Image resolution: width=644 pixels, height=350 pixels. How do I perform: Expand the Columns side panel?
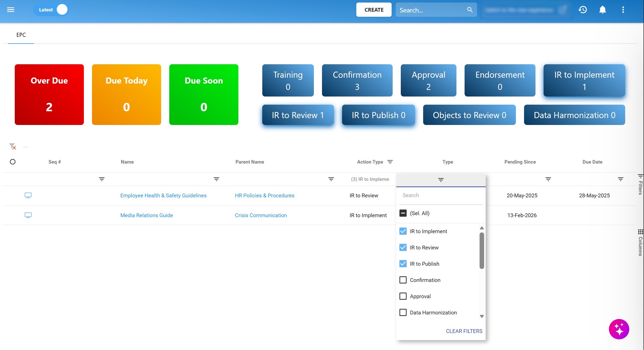(x=640, y=243)
